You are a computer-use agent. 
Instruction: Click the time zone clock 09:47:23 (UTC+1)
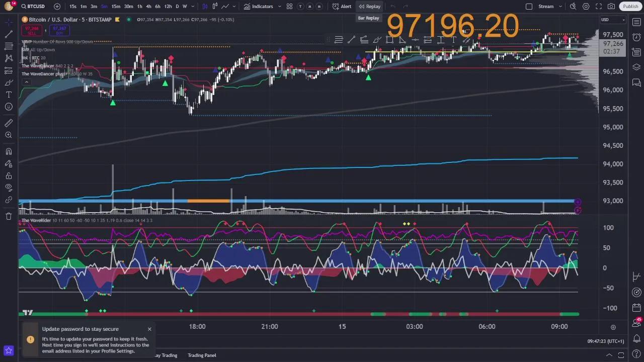[x=606, y=341]
